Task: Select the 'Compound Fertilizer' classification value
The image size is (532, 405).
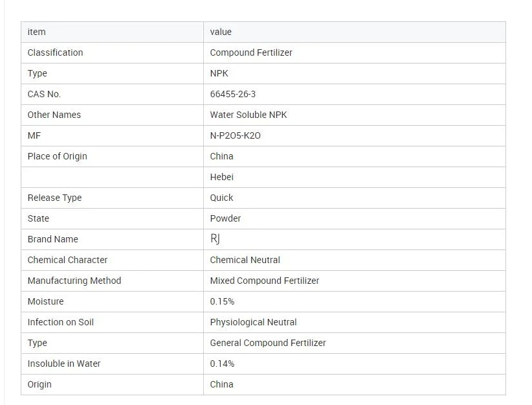Action: pyautogui.click(x=251, y=52)
